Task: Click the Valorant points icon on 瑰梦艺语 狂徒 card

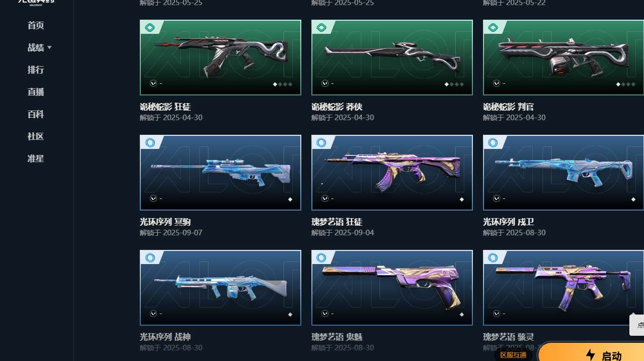Action: point(325,198)
